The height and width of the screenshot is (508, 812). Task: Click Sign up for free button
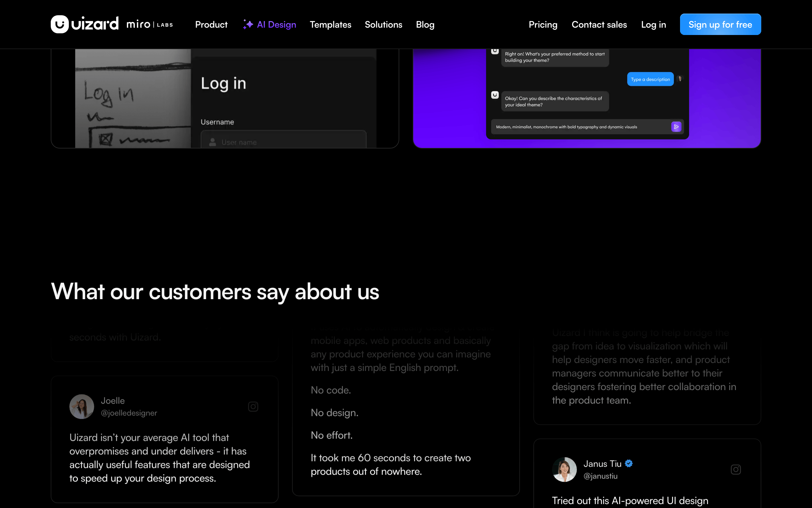click(720, 24)
